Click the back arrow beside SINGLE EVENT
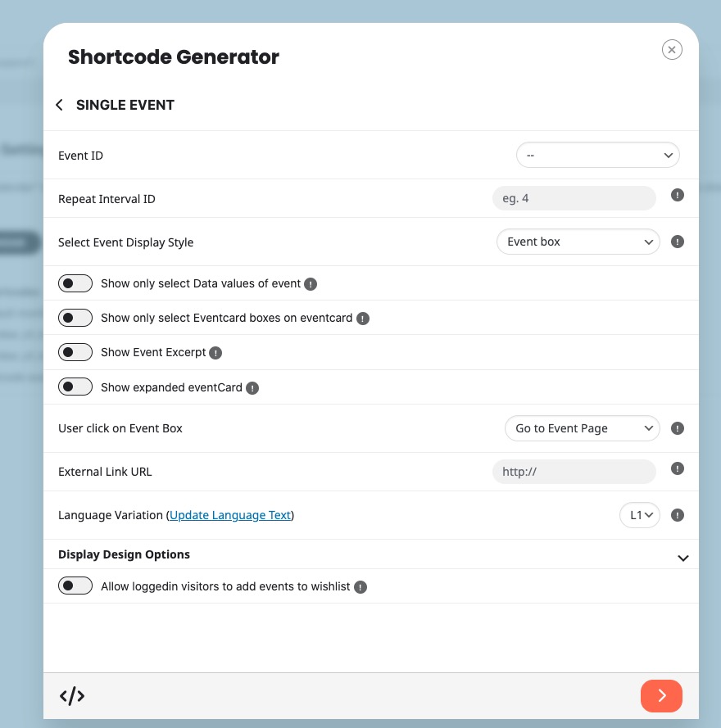721x728 pixels. [x=59, y=105]
